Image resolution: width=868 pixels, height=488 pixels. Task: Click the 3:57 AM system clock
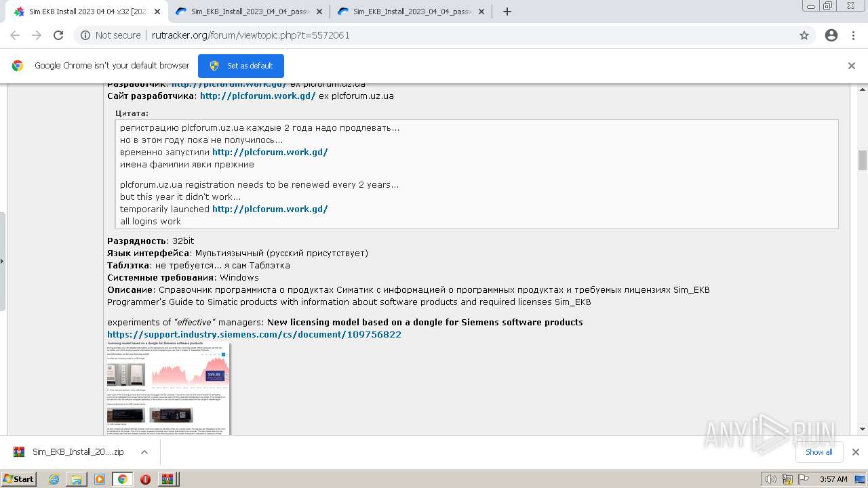tap(833, 479)
